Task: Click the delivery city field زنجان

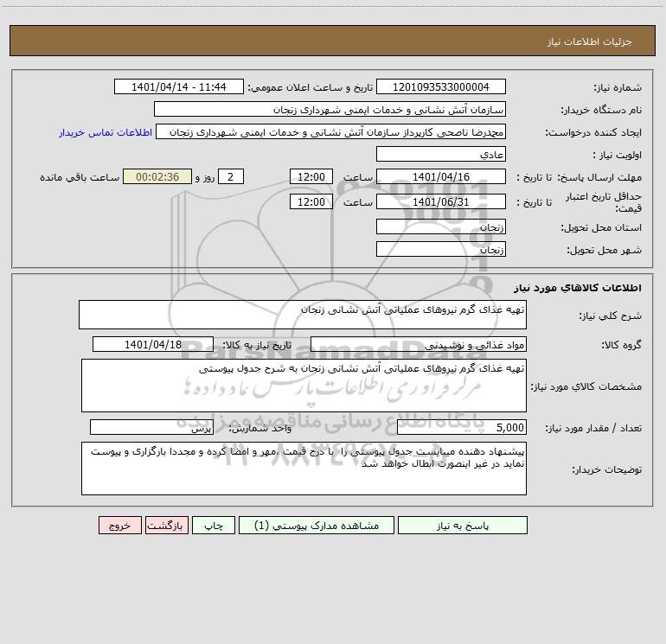Action: click(441, 249)
